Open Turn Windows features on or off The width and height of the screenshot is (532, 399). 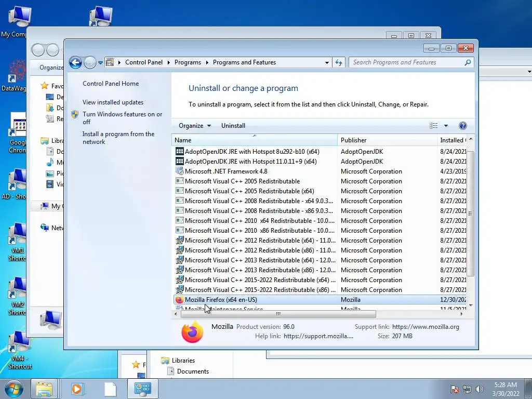122,118
